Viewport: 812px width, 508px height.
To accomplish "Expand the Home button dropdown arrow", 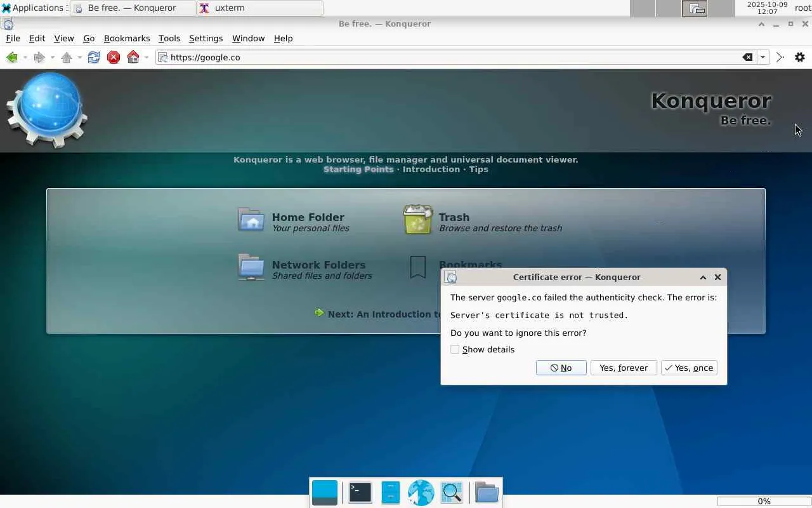I will [x=147, y=58].
